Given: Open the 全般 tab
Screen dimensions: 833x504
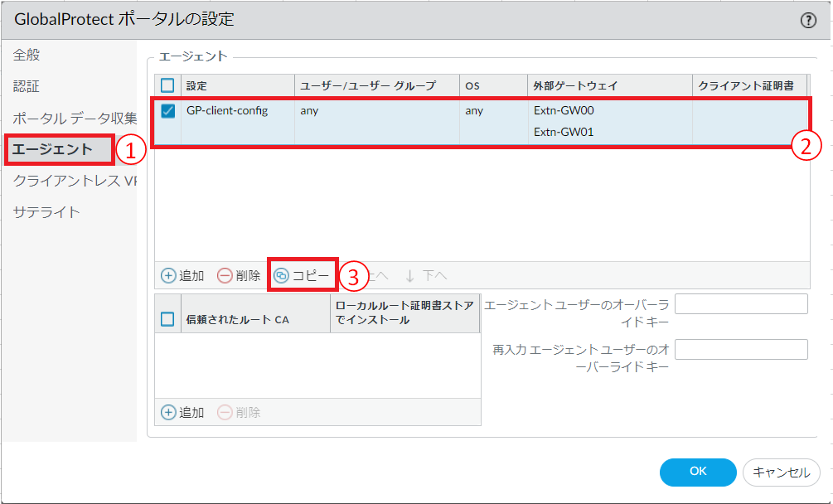Looking at the screenshot, I should (27, 56).
